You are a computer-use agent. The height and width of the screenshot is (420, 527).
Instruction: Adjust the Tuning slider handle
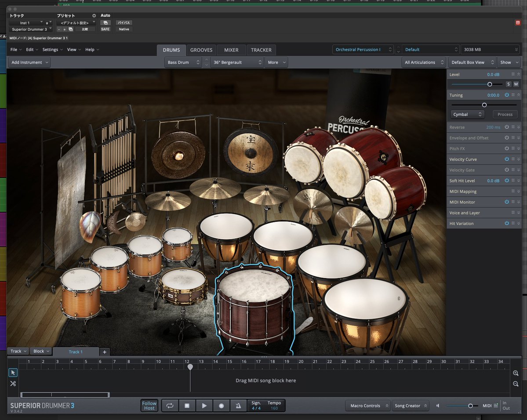pyautogui.click(x=484, y=105)
